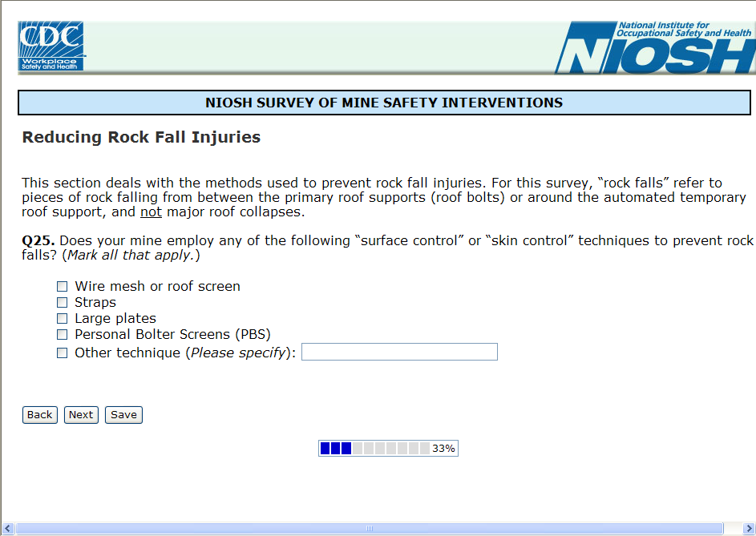Focus the Other technique specify text field
This screenshot has width=756, height=536.
click(x=399, y=353)
